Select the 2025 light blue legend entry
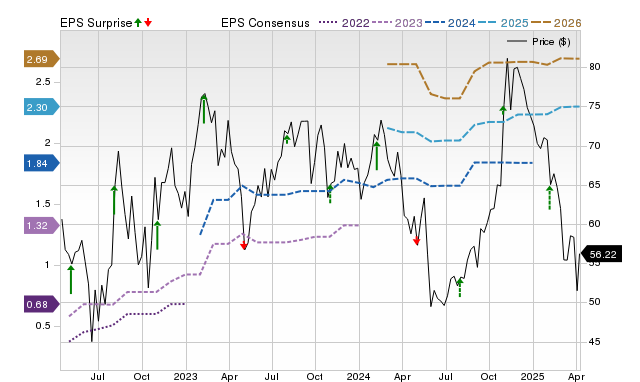Viewport: 640px width, 382px height. 503,23
